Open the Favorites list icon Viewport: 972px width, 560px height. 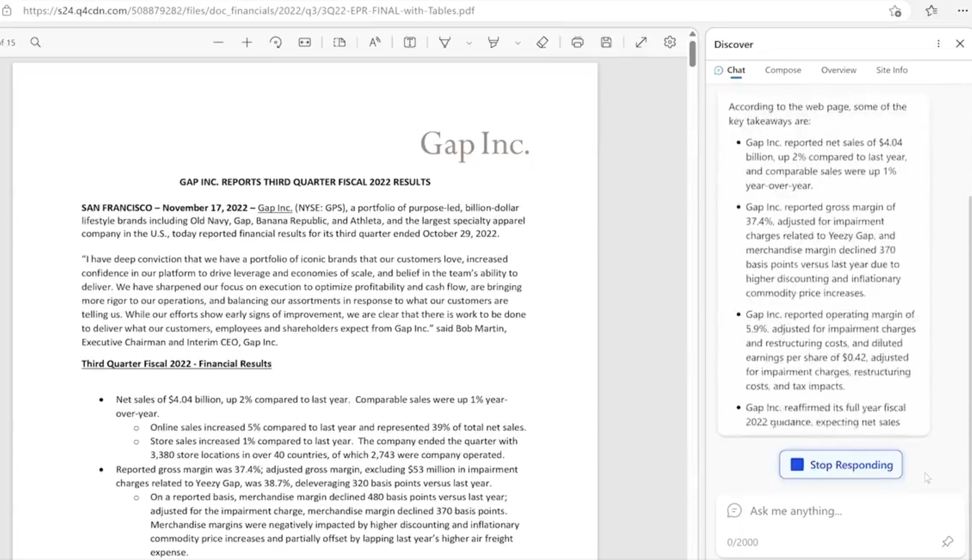pyautogui.click(x=932, y=11)
